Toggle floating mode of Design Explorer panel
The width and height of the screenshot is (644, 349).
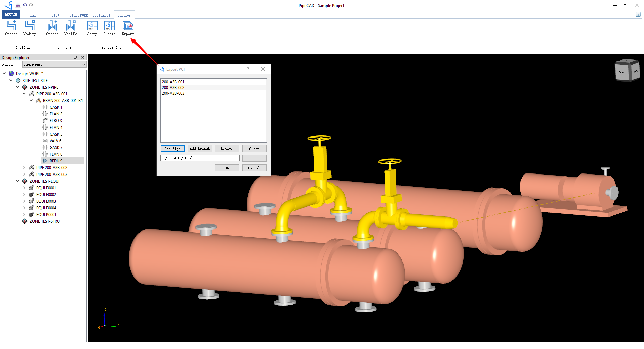click(x=76, y=57)
